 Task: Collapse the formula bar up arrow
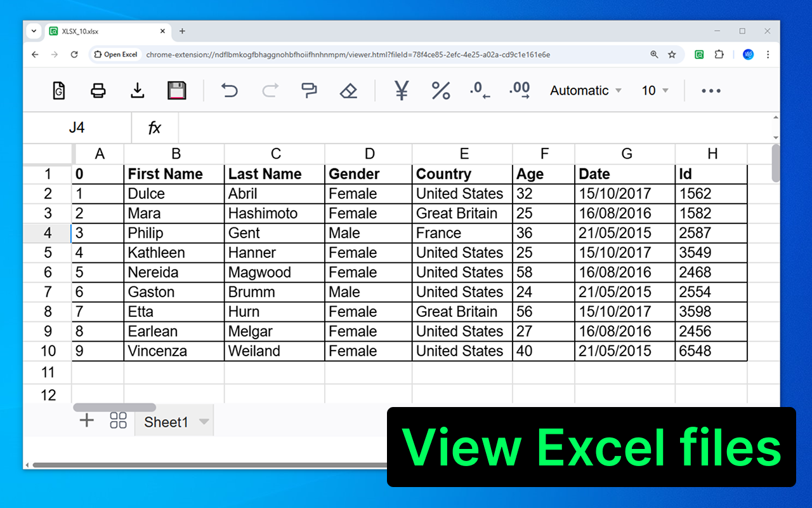click(x=776, y=118)
